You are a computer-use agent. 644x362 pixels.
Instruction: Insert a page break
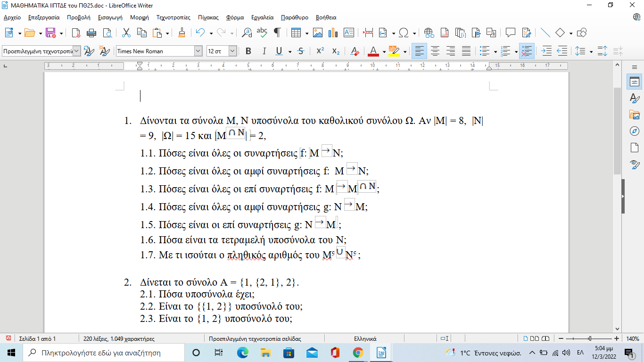tap(368, 33)
